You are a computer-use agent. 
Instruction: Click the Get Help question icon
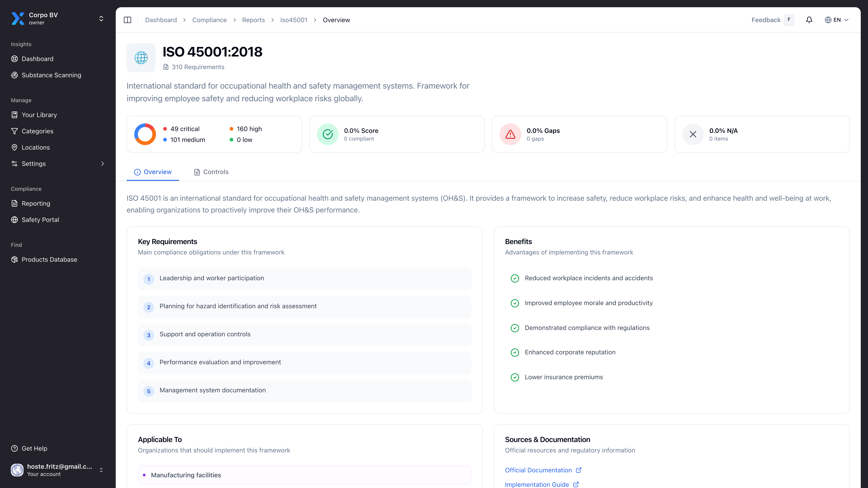14,448
